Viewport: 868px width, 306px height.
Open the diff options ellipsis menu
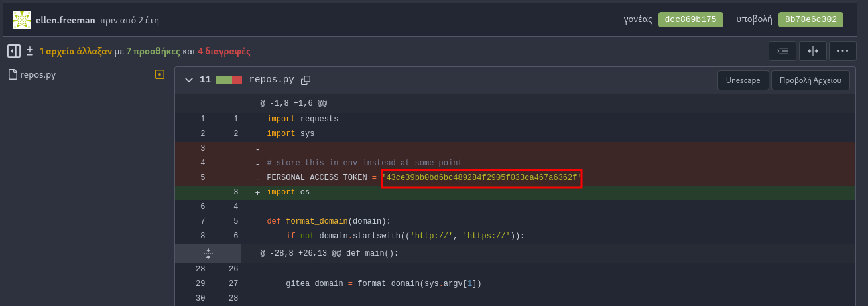tap(843, 50)
